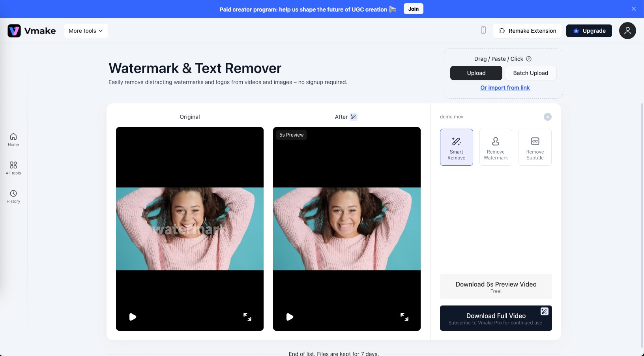
Task: Click the Vmake logo icon
Action: tap(14, 31)
